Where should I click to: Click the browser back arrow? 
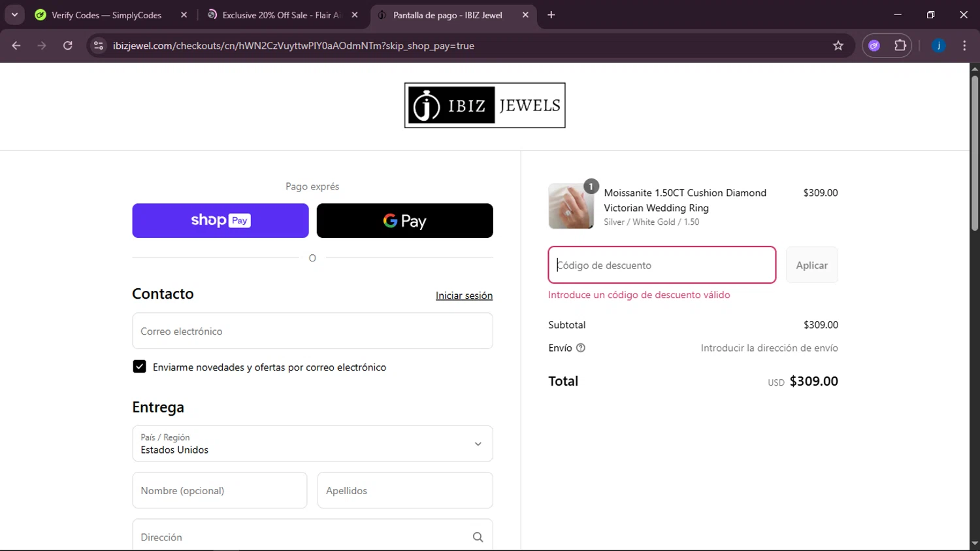point(16,46)
